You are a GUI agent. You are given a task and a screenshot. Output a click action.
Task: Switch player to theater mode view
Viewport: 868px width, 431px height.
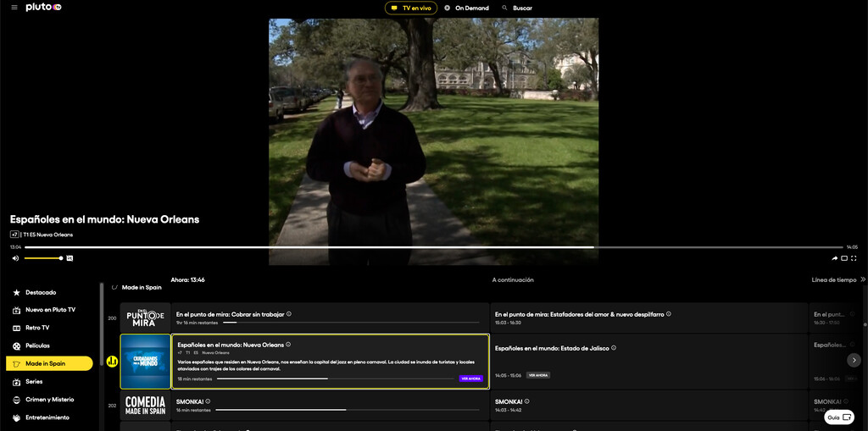click(844, 258)
